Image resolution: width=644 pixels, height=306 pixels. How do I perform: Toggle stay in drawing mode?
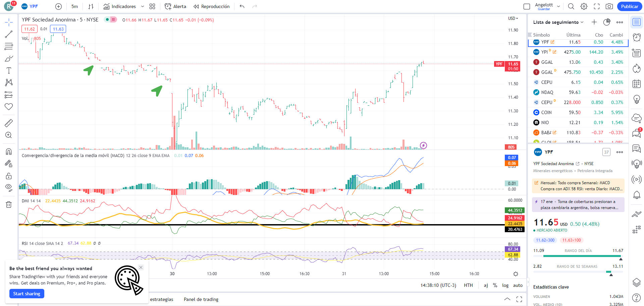(x=9, y=164)
